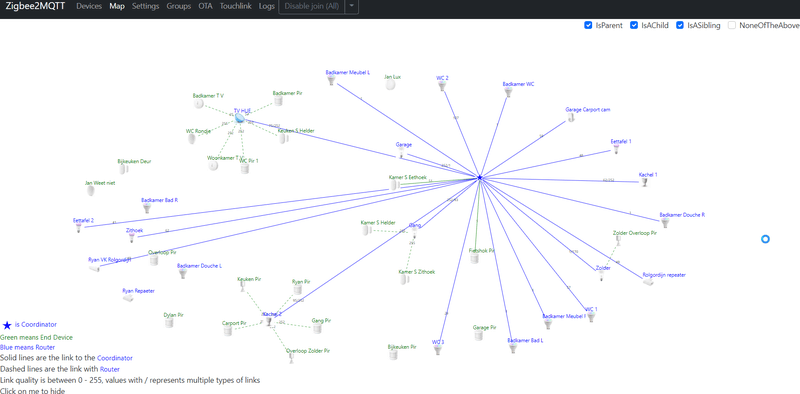
Task: Click the Rolgordijn repeater node
Action: [648, 282]
